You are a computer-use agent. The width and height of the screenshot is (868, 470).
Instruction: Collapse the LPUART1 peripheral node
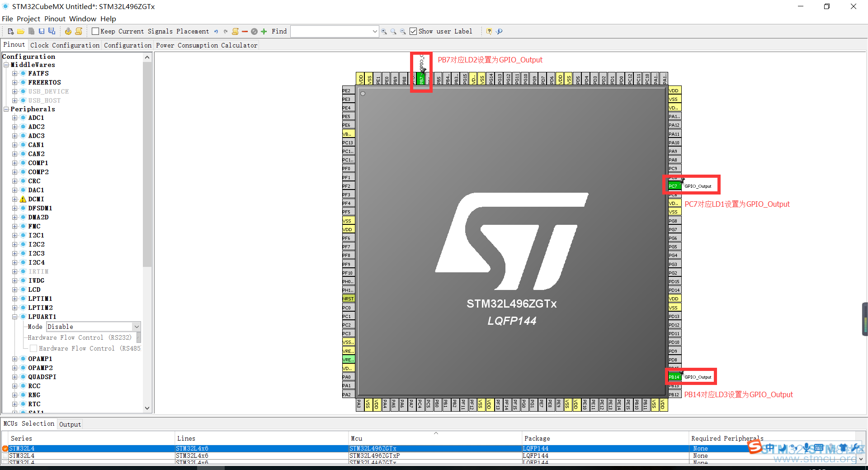15,317
